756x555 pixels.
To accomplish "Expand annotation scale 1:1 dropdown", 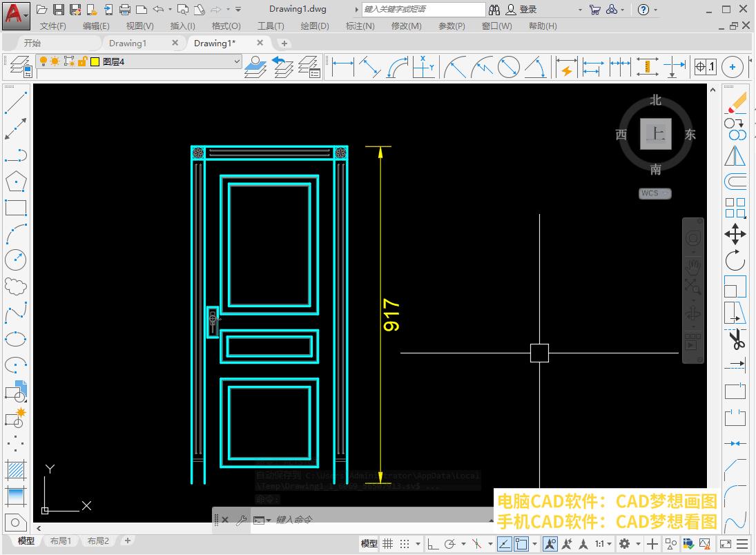I will tap(610, 544).
